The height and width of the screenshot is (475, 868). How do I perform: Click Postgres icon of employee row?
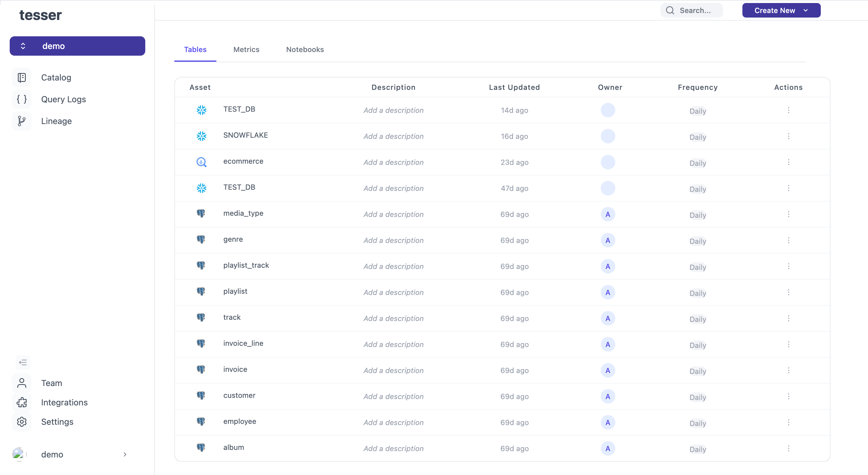click(201, 421)
